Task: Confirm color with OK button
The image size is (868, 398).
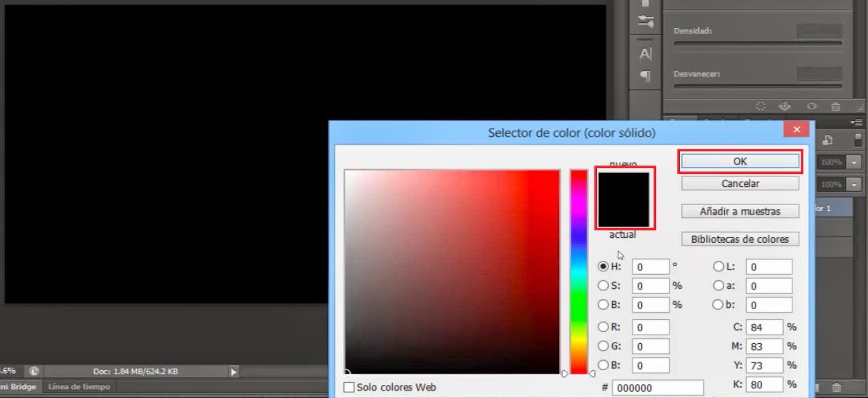Action: click(740, 161)
